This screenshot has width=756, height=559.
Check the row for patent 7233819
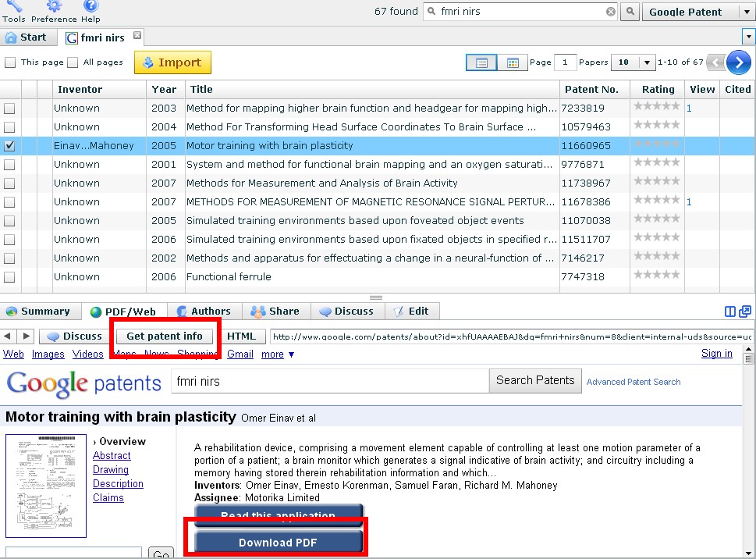pyautogui.click(x=9, y=109)
